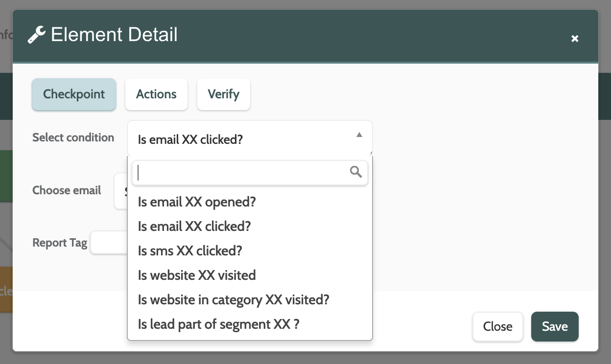Switch to the Checkpoint tab

(x=74, y=94)
